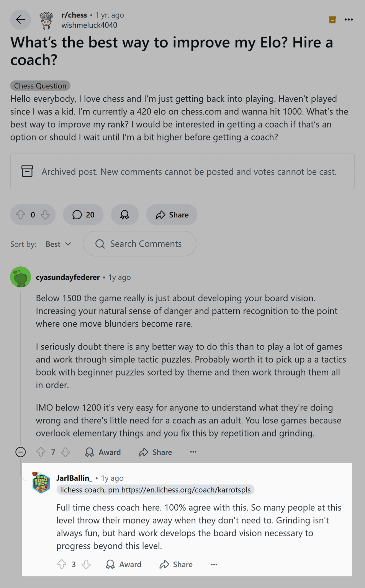Open the Sort by Best dropdown
The width and height of the screenshot is (365, 588).
(x=57, y=244)
